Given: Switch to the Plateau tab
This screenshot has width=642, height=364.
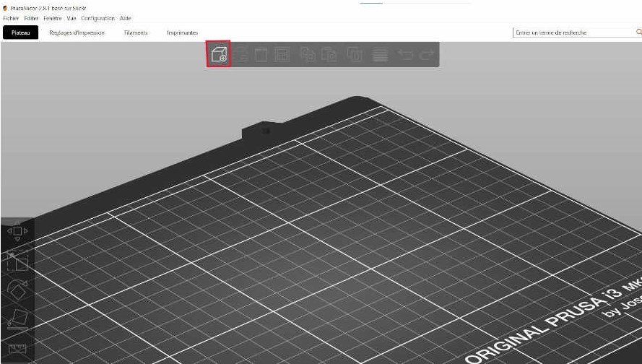Looking at the screenshot, I should [x=20, y=32].
